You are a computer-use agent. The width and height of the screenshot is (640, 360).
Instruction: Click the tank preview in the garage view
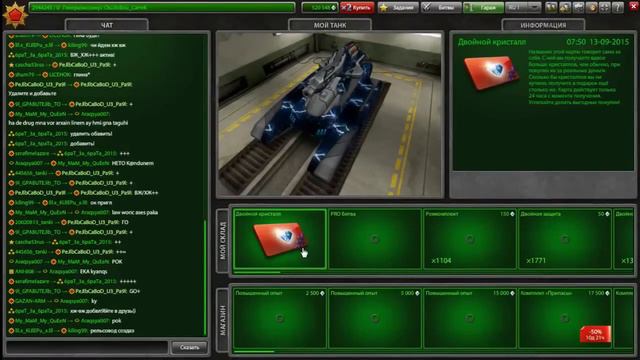[x=329, y=114]
